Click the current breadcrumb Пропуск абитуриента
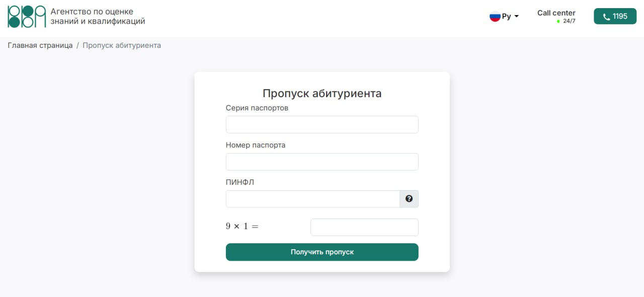The image size is (644, 297). pyautogui.click(x=122, y=45)
